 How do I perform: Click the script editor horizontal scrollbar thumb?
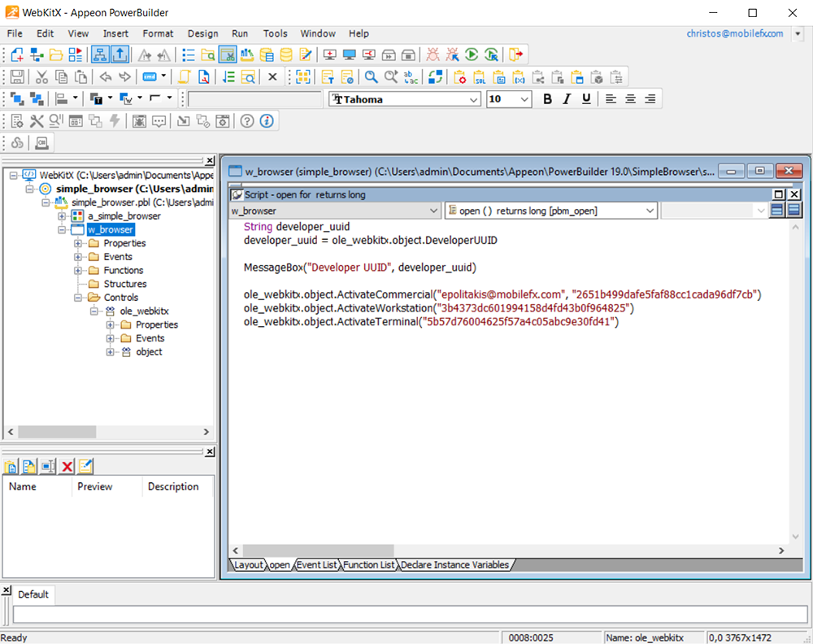pos(318,550)
